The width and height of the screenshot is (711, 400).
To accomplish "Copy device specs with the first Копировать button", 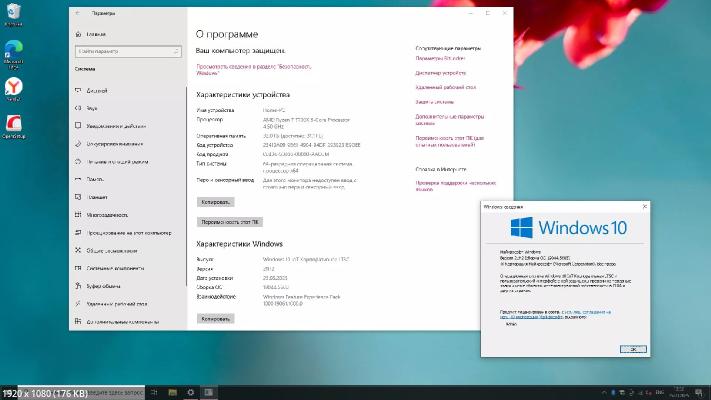I will [x=215, y=202].
